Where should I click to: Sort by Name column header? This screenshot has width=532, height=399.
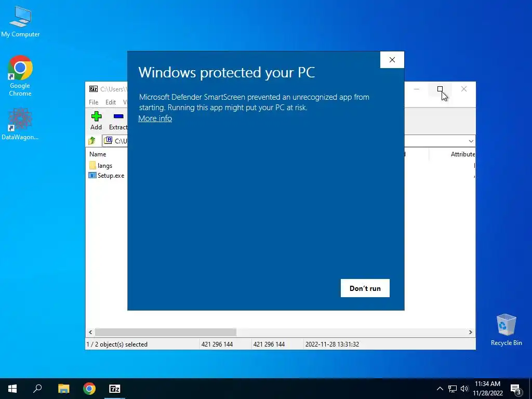pyautogui.click(x=98, y=154)
